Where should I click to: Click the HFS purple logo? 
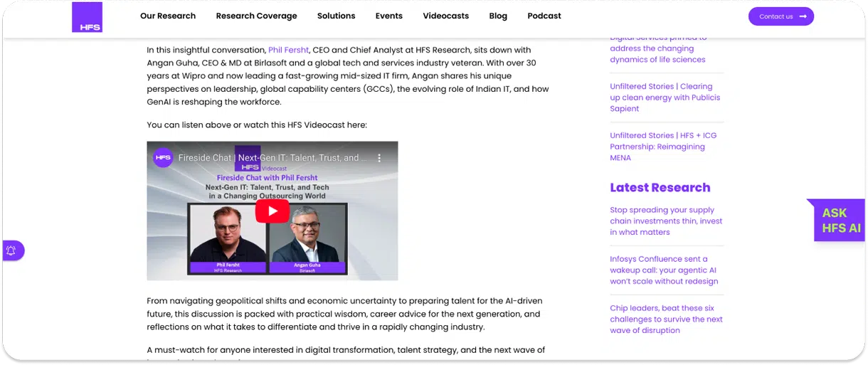point(87,17)
